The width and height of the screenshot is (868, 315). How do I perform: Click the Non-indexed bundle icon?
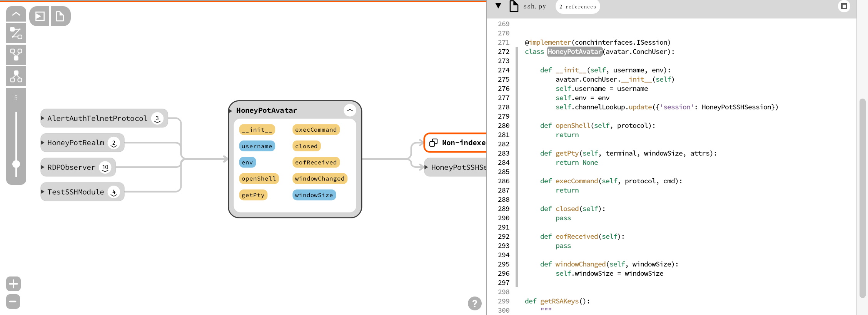pos(434,143)
